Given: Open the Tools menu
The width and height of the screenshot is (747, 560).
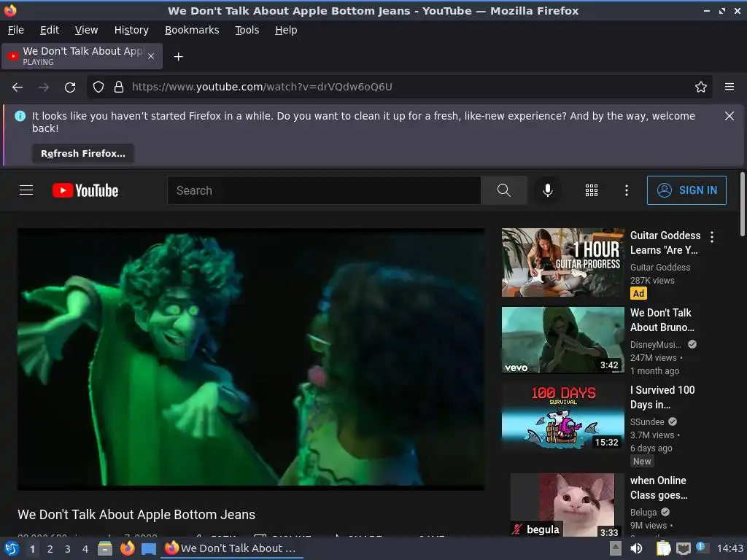Looking at the screenshot, I should coord(247,30).
